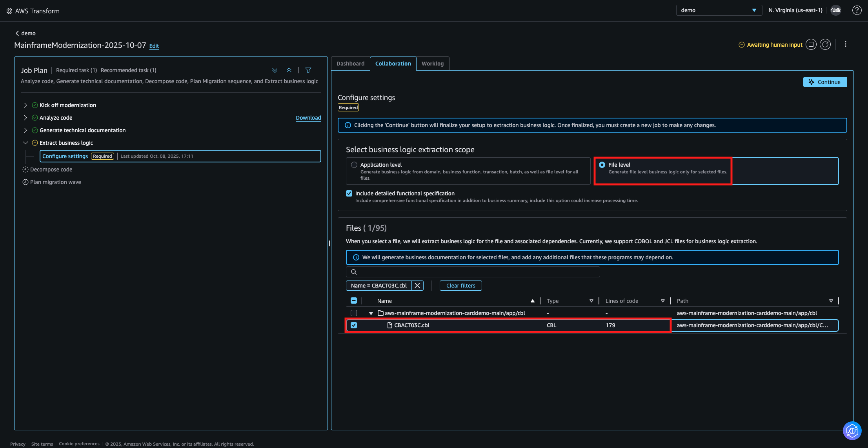Switch to the Dashboard tab
The image size is (868, 448).
click(x=350, y=64)
